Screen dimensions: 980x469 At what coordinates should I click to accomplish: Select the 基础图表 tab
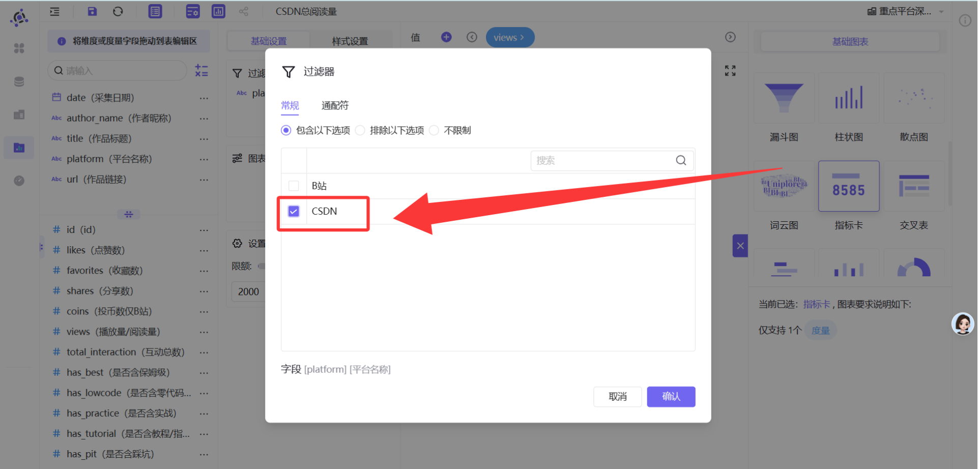[x=850, y=41]
